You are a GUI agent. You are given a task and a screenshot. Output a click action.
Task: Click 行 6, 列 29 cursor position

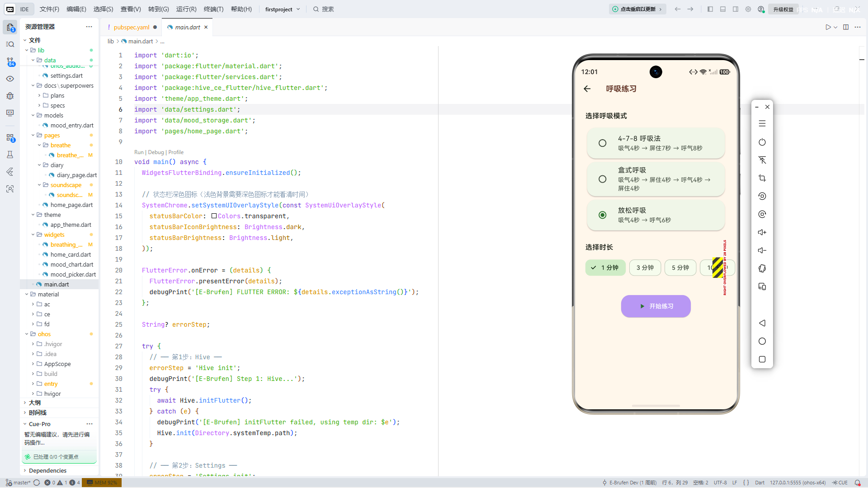(x=675, y=483)
